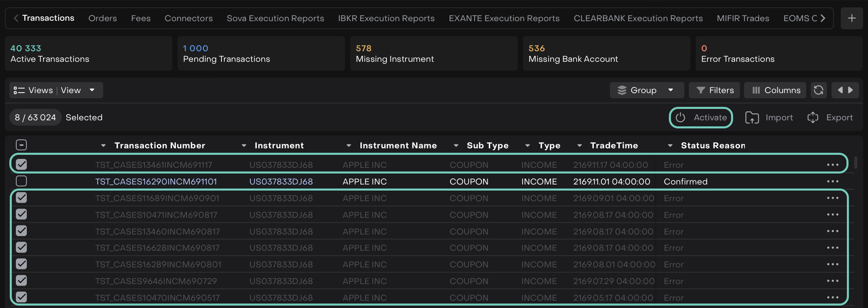Click the refresh icon next to Columns

(x=818, y=90)
